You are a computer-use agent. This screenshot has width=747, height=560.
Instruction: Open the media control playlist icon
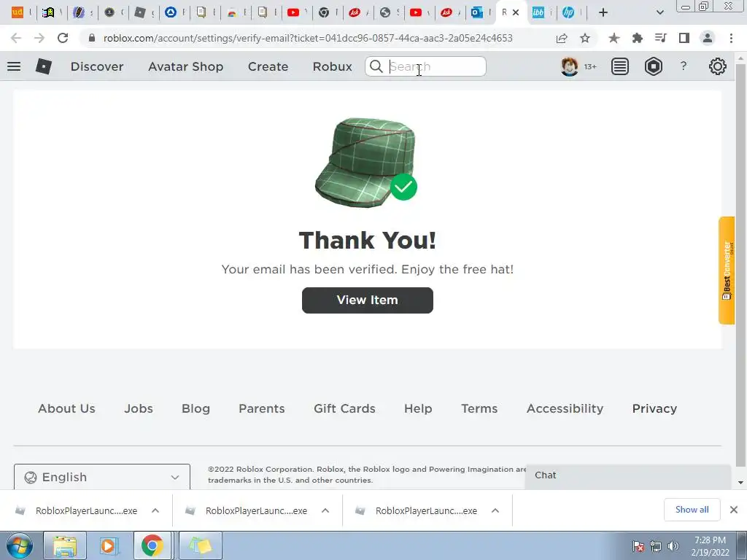click(660, 38)
